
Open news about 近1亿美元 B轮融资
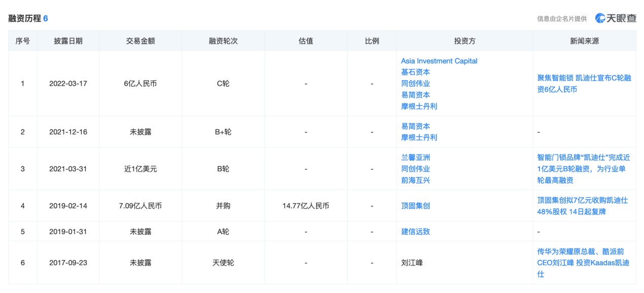[x=583, y=169]
